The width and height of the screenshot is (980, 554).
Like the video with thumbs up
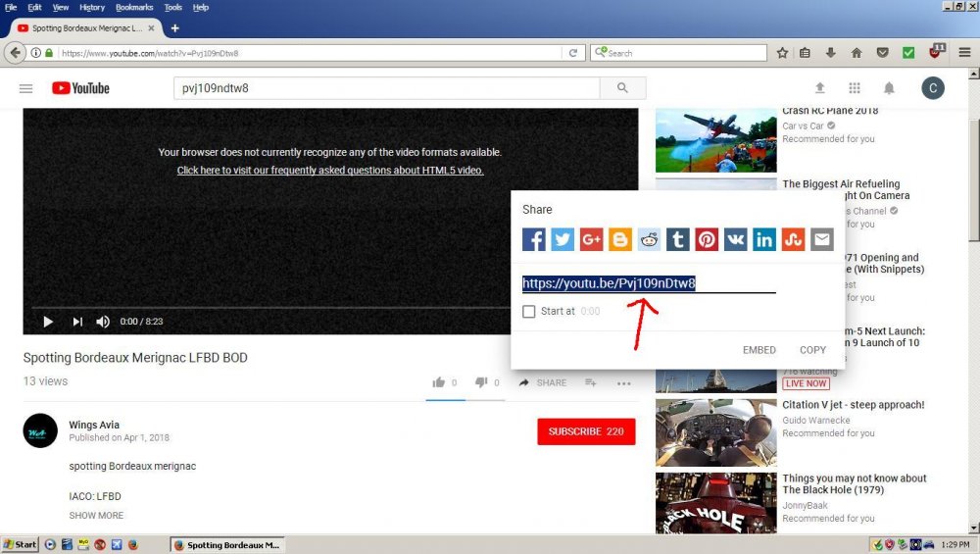(439, 382)
